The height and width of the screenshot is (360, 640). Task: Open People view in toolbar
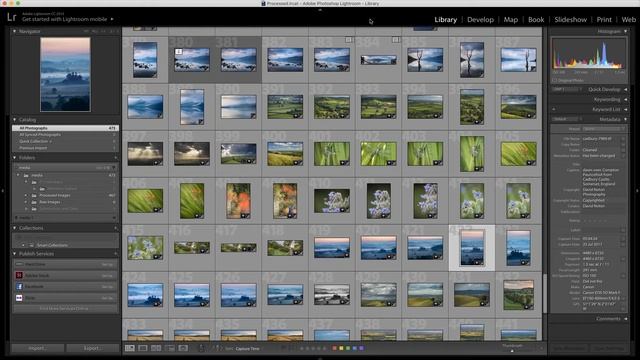(183, 348)
